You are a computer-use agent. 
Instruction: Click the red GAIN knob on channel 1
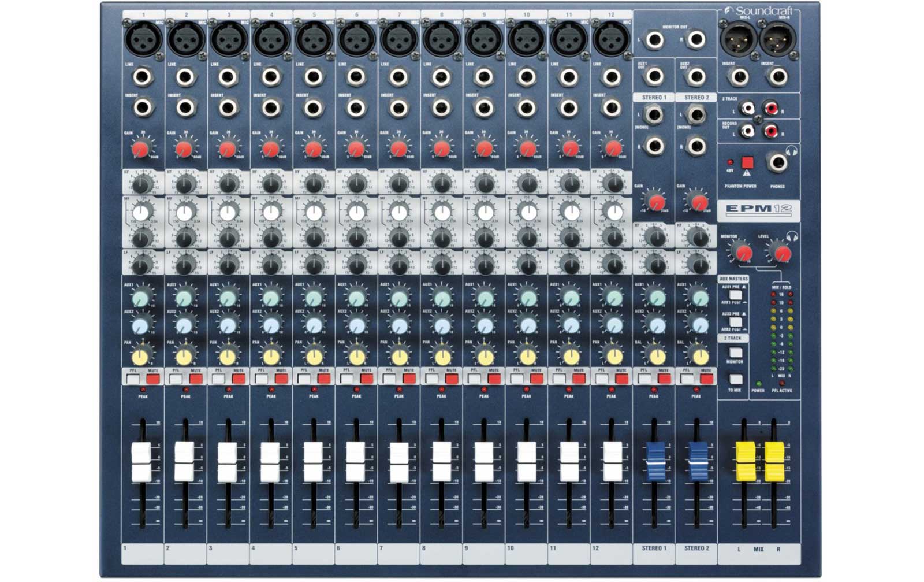[141, 150]
